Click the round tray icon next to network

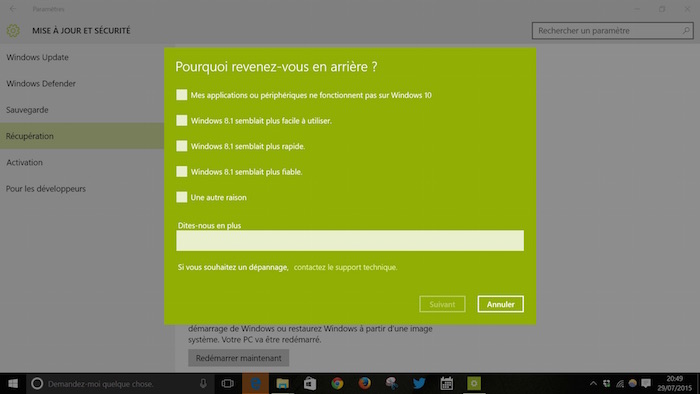click(633, 383)
